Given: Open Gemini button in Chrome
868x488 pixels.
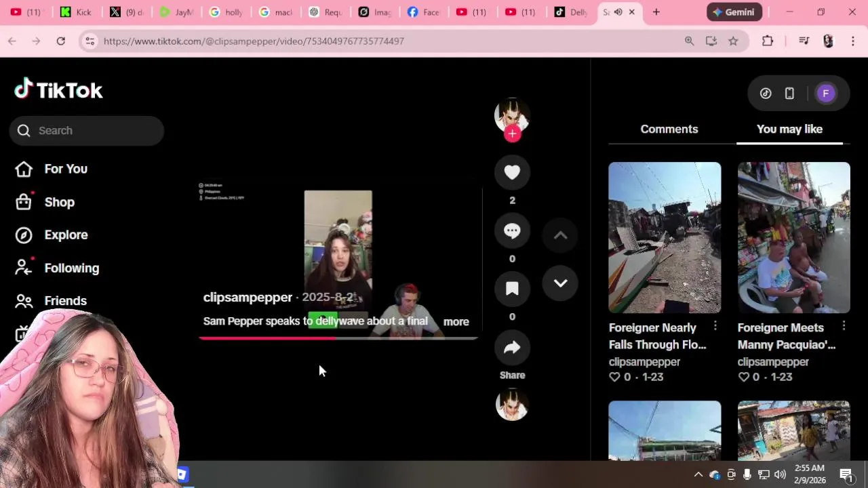Looking at the screenshot, I should (x=734, y=12).
